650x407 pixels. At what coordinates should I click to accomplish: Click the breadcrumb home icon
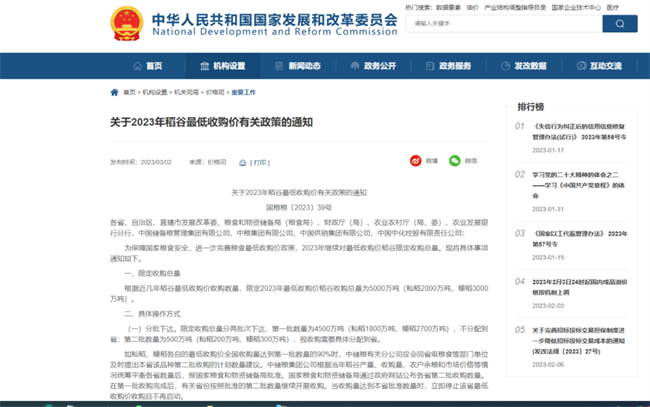(x=114, y=91)
